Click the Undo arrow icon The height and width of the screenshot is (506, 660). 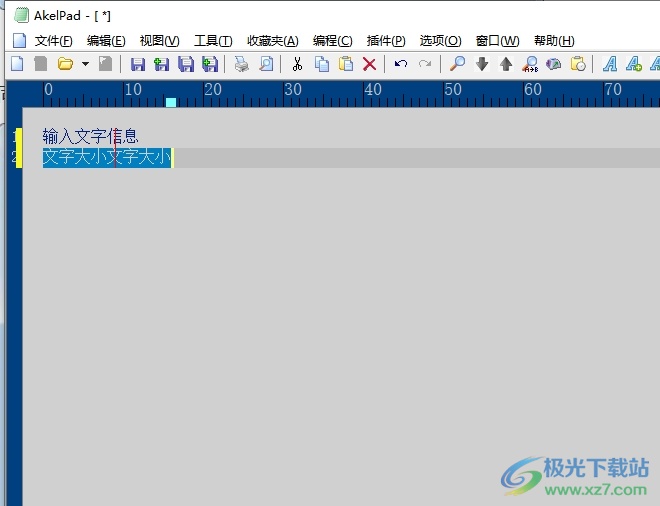(x=401, y=64)
